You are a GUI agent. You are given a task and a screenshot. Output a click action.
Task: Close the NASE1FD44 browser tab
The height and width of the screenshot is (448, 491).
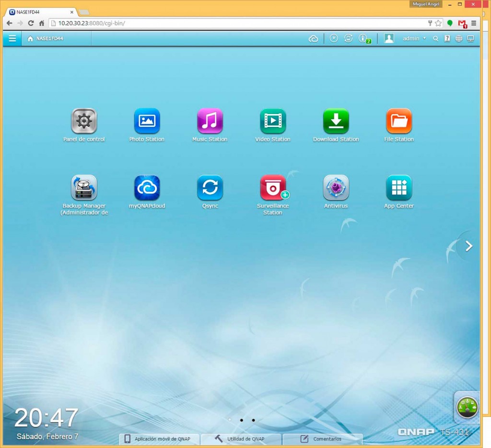pyautogui.click(x=72, y=12)
